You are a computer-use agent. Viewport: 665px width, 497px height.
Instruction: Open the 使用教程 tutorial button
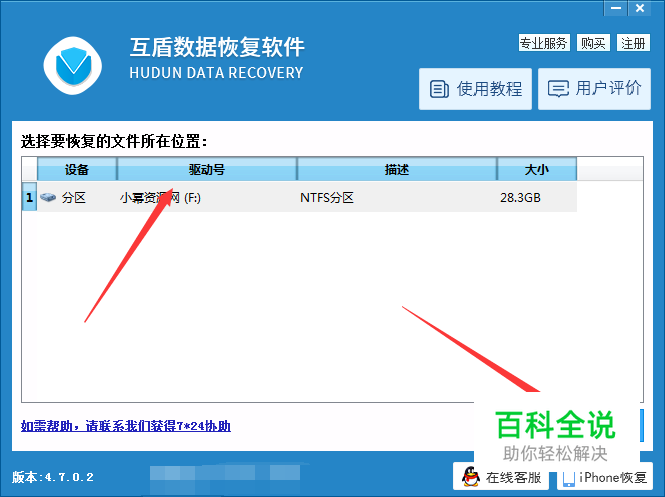tap(475, 89)
